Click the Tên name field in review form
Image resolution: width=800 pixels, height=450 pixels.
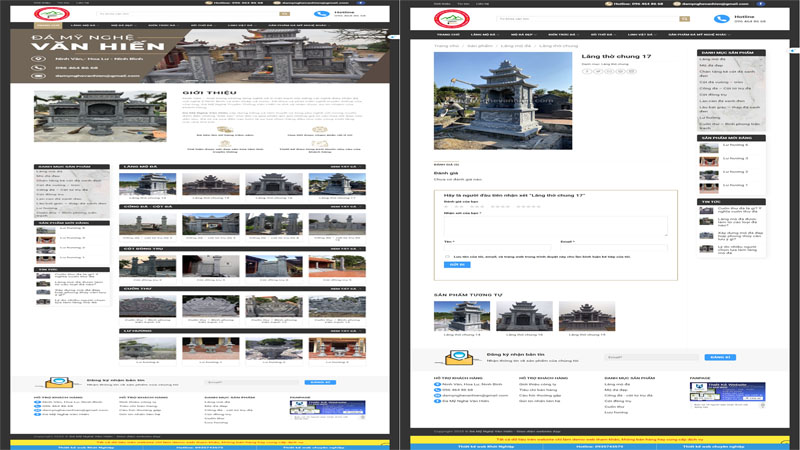[x=497, y=248]
